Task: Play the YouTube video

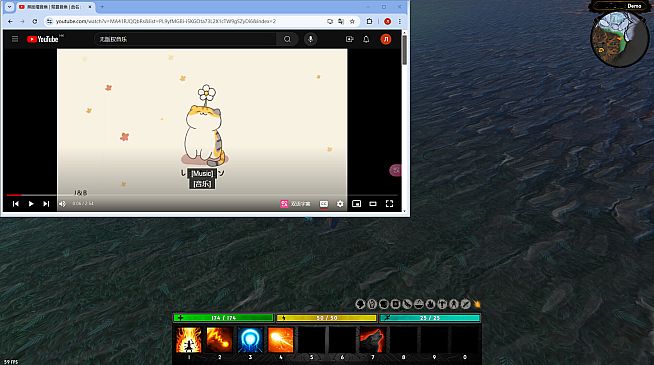Action: pyautogui.click(x=31, y=204)
